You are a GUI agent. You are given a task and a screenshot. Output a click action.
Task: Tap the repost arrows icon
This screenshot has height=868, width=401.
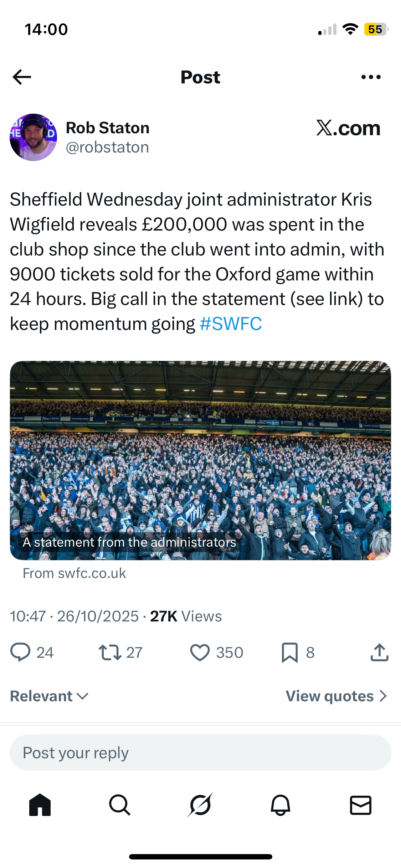pyautogui.click(x=110, y=652)
